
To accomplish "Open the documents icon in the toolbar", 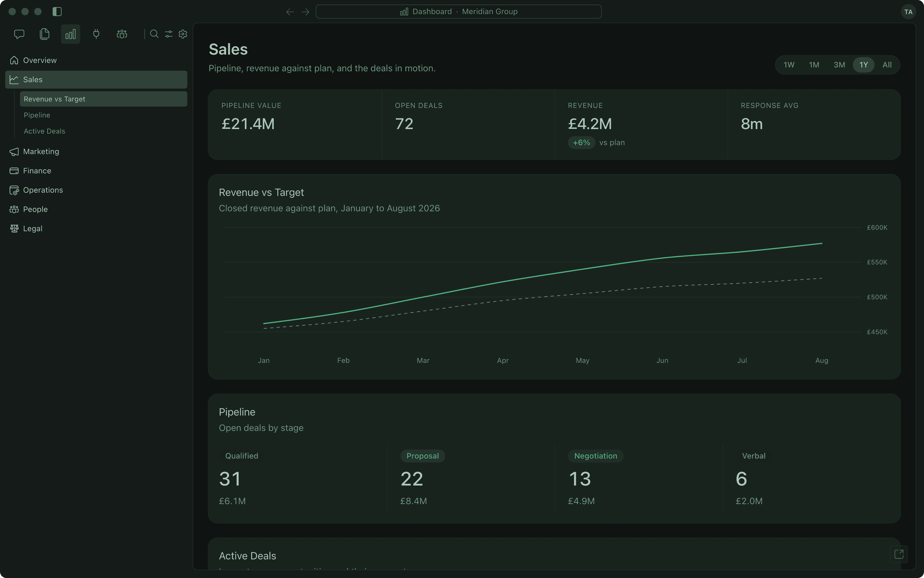I will click(45, 34).
